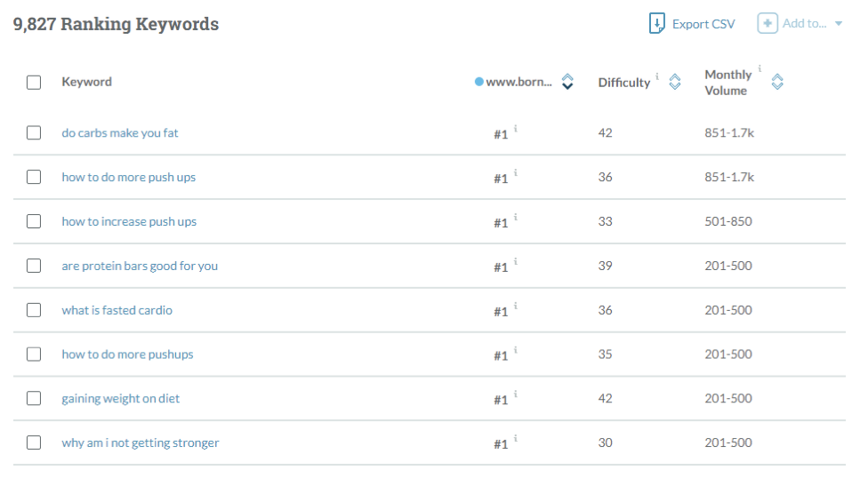Select the 'how to increase push ups' checkbox
The image size is (868, 478).
pos(34,221)
